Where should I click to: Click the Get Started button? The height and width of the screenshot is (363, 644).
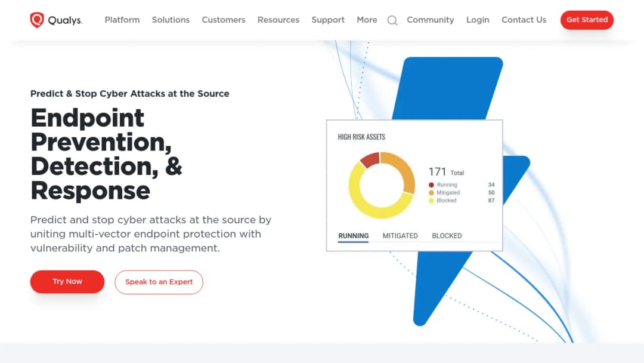coord(587,20)
